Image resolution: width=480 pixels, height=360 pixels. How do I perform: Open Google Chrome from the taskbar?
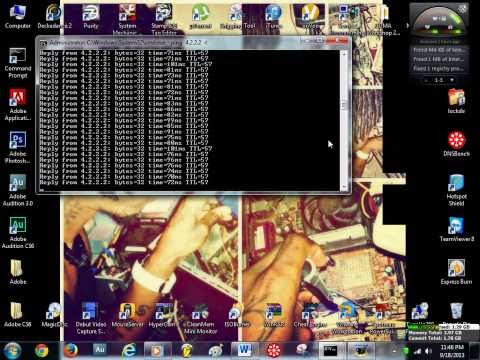coord(42,351)
